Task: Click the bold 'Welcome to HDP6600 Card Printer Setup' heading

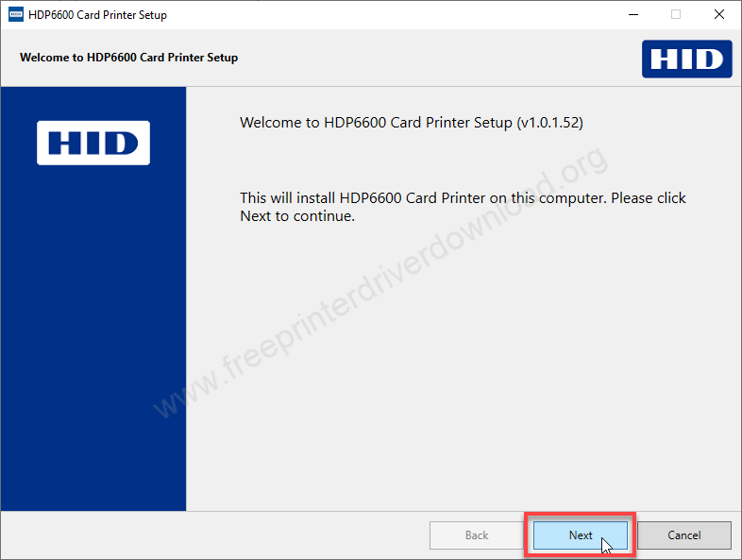Action: pos(128,58)
